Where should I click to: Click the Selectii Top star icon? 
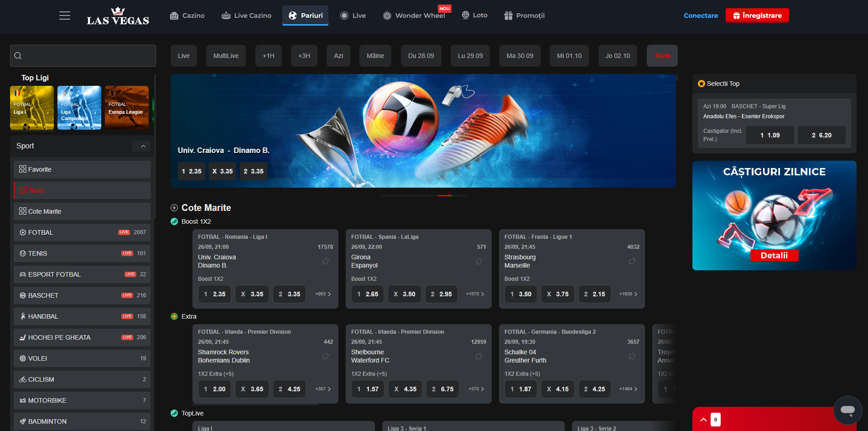coord(702,84)
